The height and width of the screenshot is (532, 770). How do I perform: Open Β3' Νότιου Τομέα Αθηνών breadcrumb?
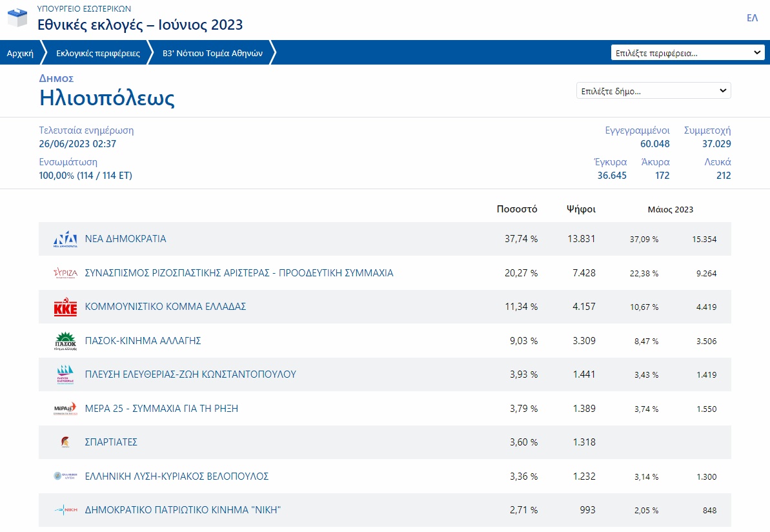pos(212,53)
